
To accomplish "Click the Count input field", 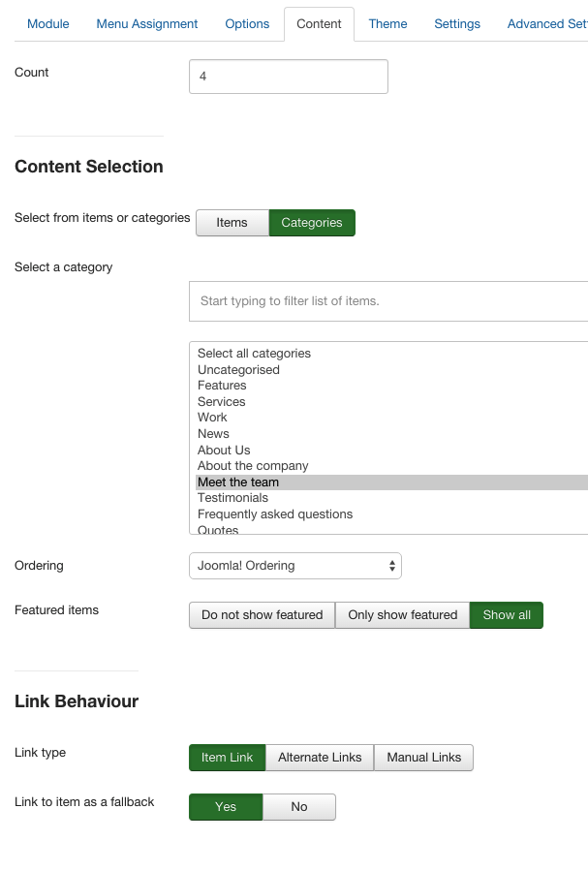I will coord(289,77).
